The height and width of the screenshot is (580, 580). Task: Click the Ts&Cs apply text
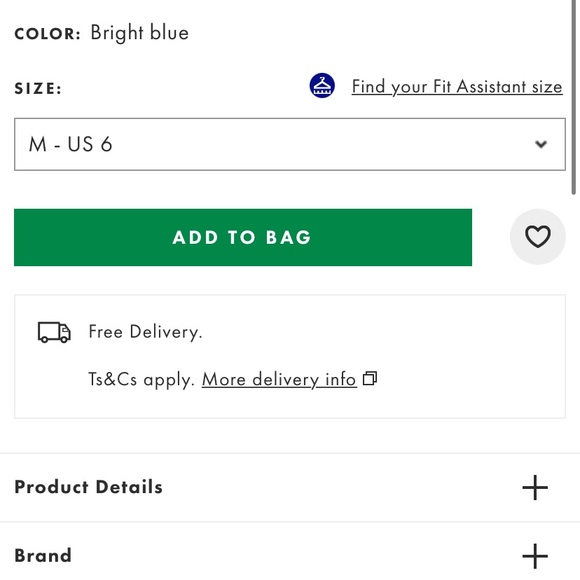pyautogui.click(x=141, y=380)
